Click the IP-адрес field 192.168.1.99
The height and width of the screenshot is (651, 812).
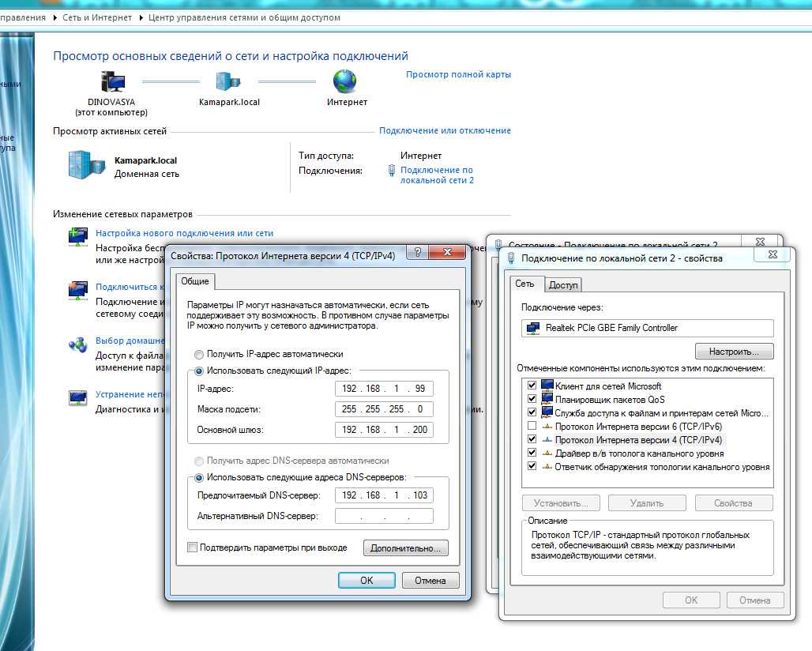pos(384,389)
